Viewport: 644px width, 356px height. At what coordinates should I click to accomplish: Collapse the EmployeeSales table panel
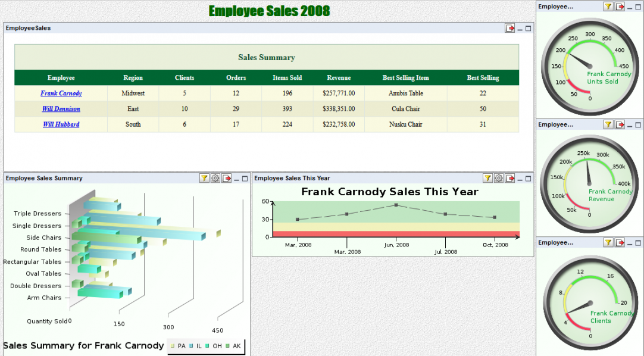click(520, 29)
